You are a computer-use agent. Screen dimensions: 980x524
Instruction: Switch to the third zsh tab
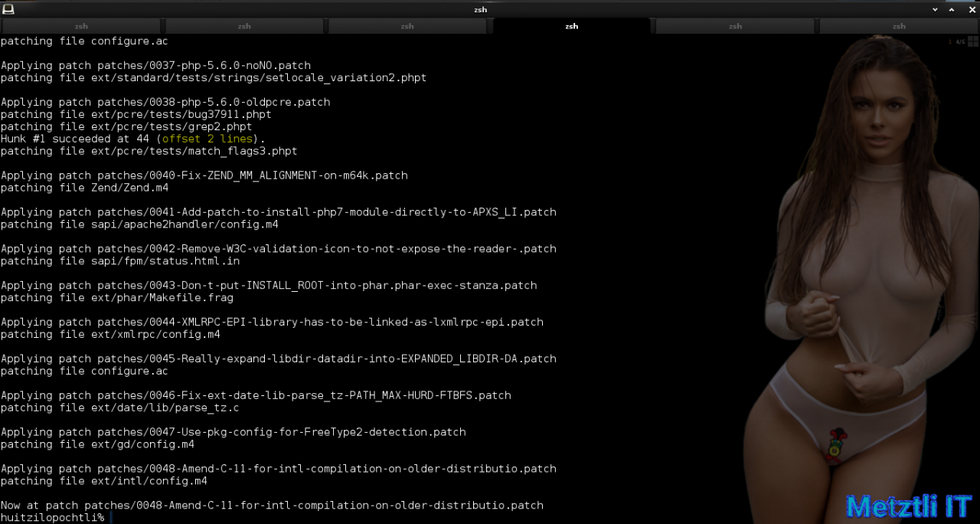[407, 26]
